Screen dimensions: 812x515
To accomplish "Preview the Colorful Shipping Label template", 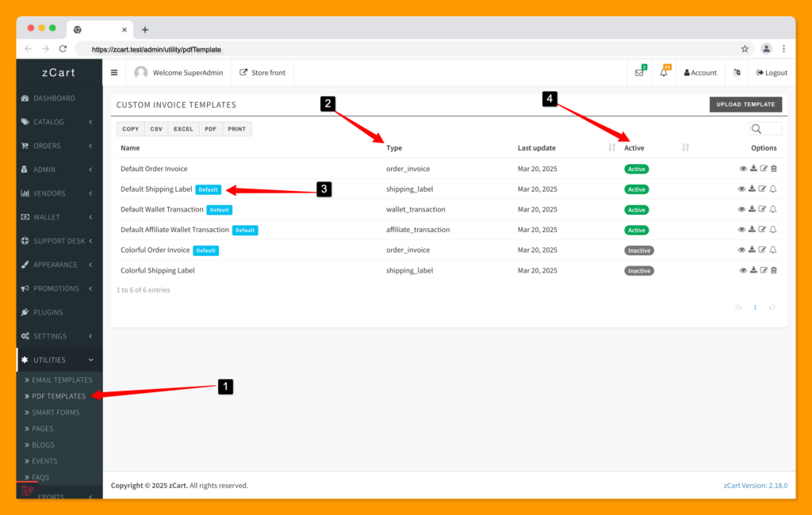I will click(743, 271).
